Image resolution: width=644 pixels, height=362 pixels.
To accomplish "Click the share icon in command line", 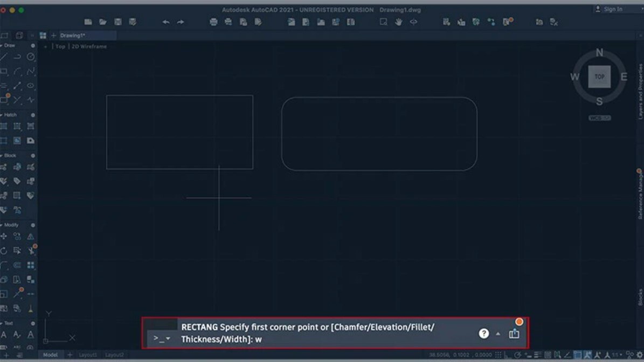I will click(514, 333).
